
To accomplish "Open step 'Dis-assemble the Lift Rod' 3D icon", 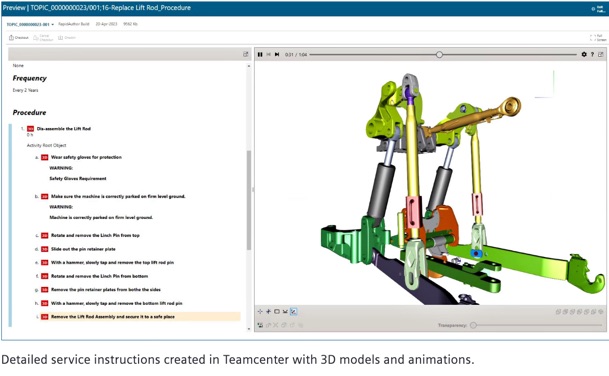I will click(30, 129).
